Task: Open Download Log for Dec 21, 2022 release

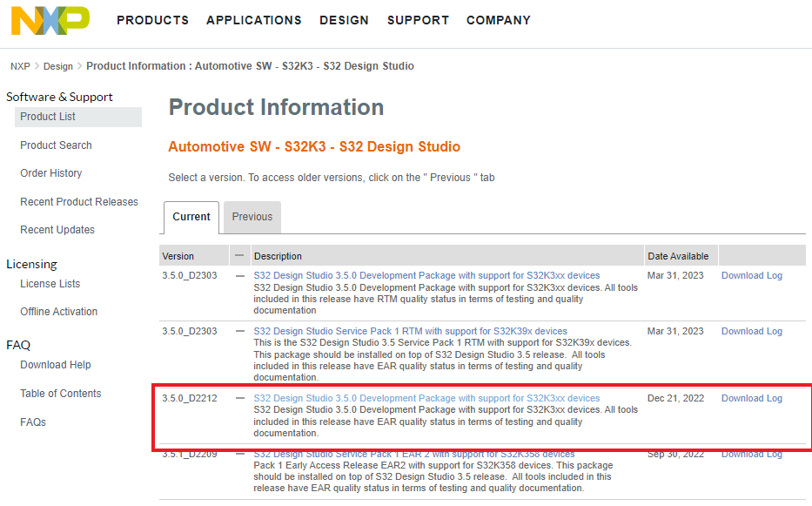Action: [752, 399]
